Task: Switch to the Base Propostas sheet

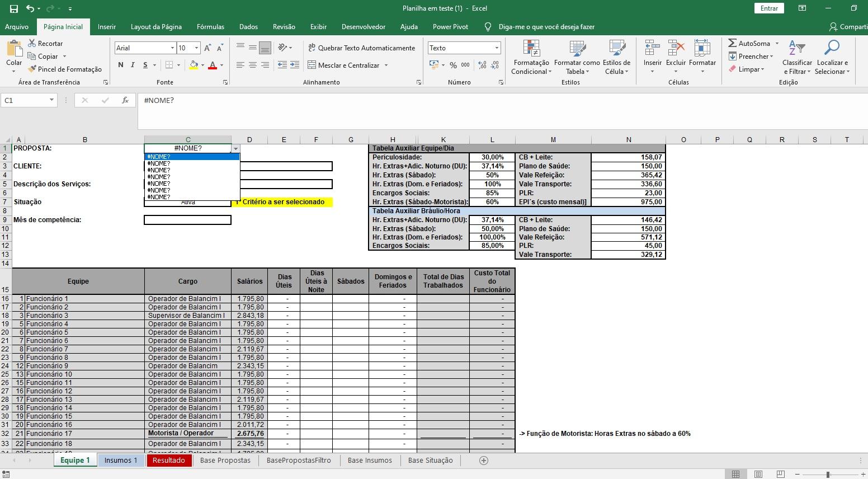Action: (225, 460)
